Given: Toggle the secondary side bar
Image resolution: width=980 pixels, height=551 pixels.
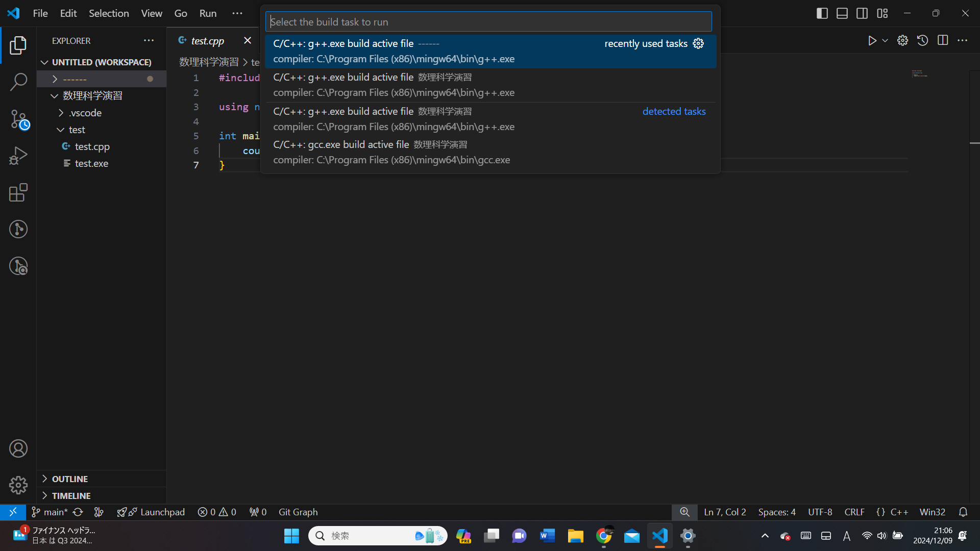Looking at the screenshot, I should pos(862,13).
